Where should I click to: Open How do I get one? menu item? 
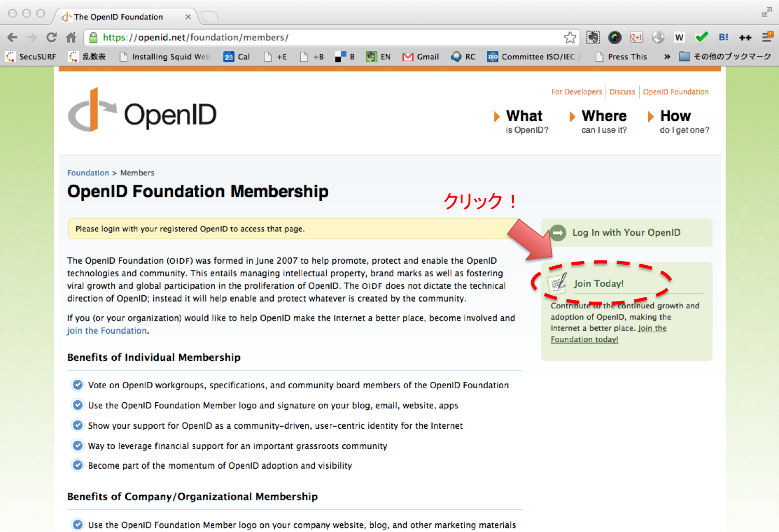pos(679,121)
